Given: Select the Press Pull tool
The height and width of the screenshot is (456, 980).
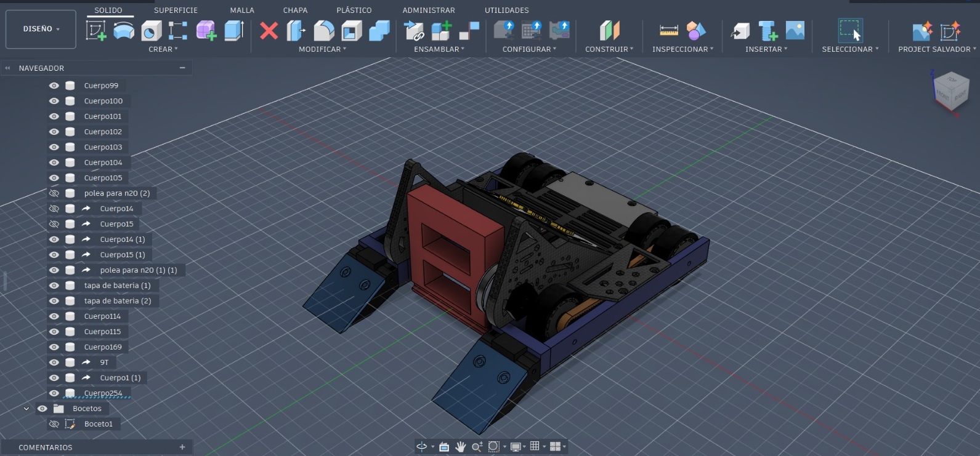Looking at the screenshot, I should coord(296,30).
